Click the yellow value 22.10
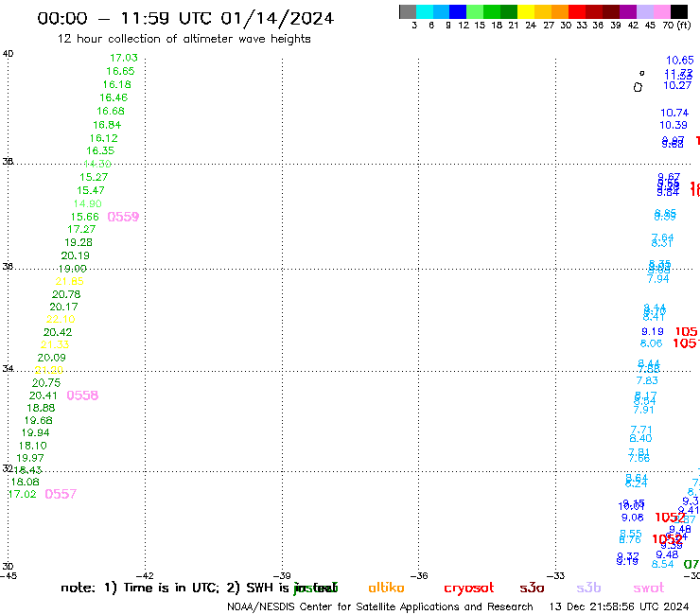The height and width of the screenshot is (615, 700). pyautogui.click(x=61, y=319)
